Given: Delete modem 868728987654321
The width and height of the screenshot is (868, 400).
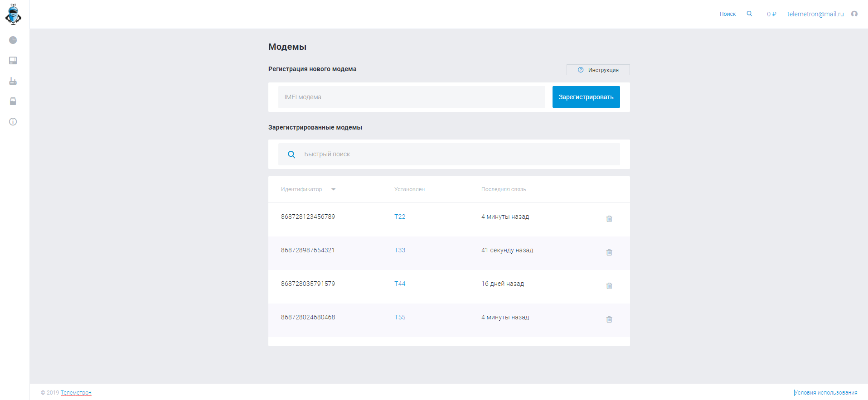Looking at the screenshot, I should 609,252.
